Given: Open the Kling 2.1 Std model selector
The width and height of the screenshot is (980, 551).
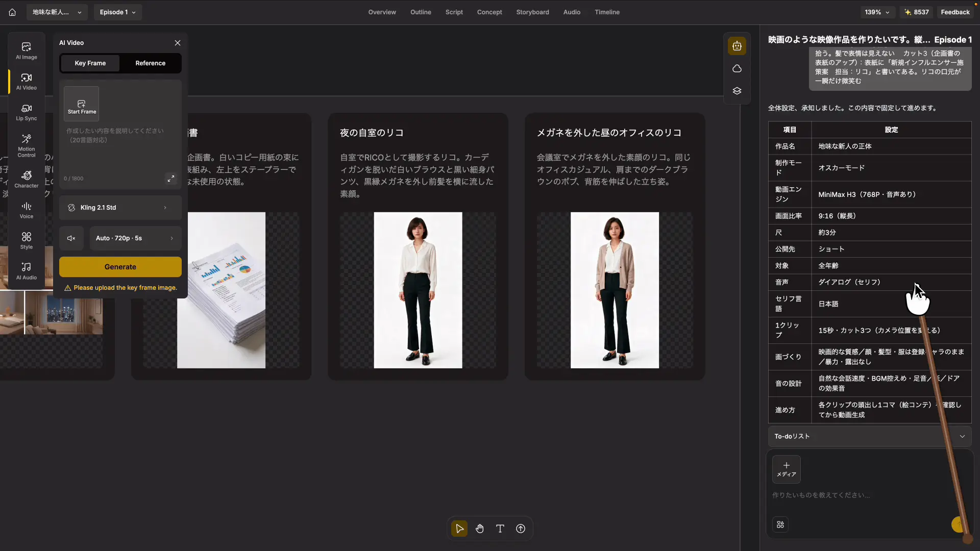Looking at the screenshot, I should coord(120,208).
